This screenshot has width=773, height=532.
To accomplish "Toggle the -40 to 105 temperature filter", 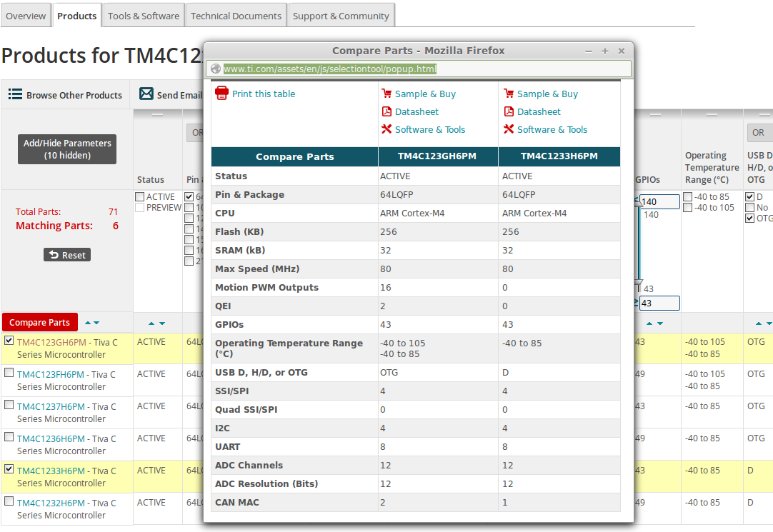I will [688, 207].
